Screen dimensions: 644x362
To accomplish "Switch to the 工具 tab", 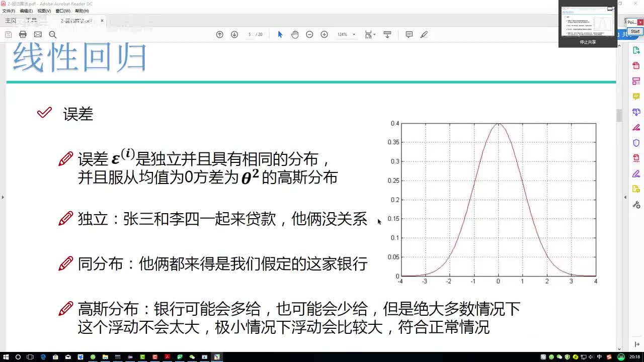I will 31,21.
